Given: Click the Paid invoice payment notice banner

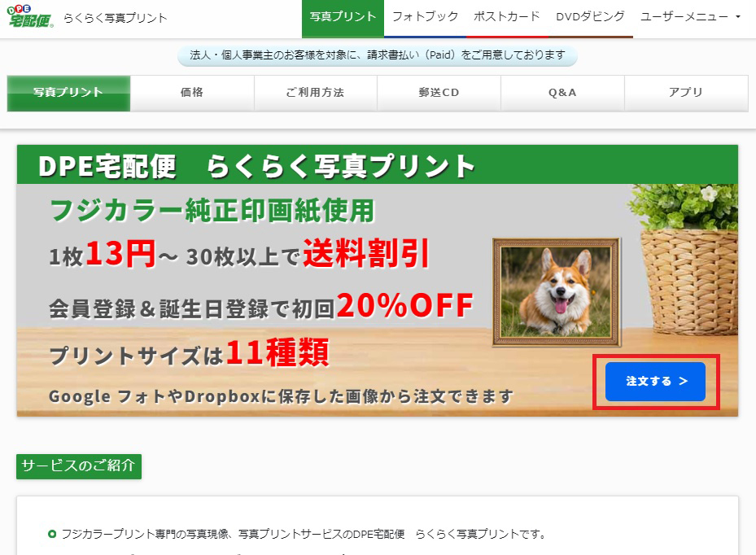Looking at the screenshot, I should point(378,55).
